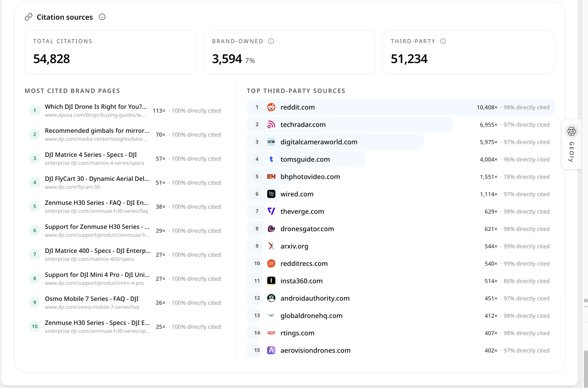Image resolution: width=588 pixels, height=388 pixels.
Task: Select the redditrecs.com source name
Action: [304, 264]
